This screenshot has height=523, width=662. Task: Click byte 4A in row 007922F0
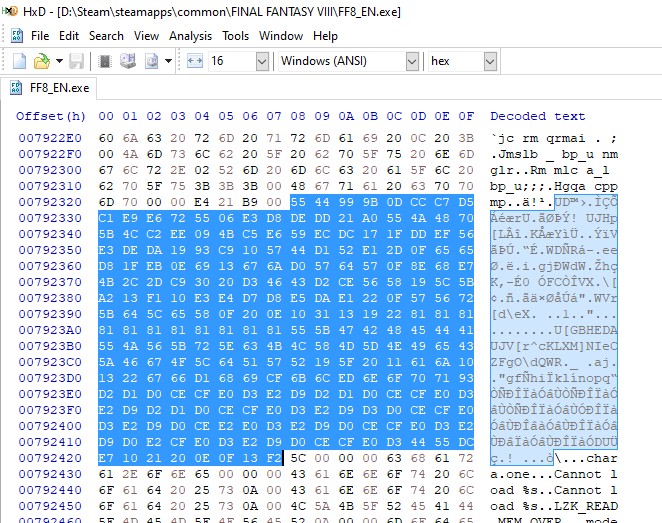tap(130, 154)
